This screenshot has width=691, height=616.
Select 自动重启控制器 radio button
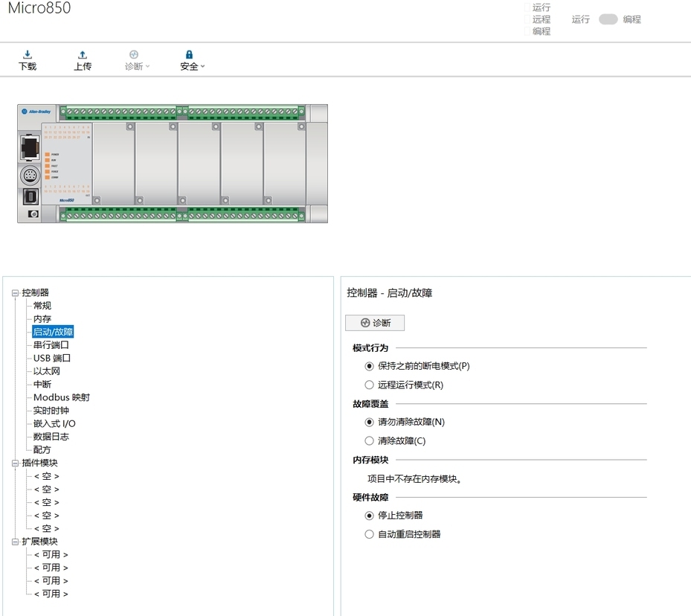pyautogui.click(x=369, y=534)
